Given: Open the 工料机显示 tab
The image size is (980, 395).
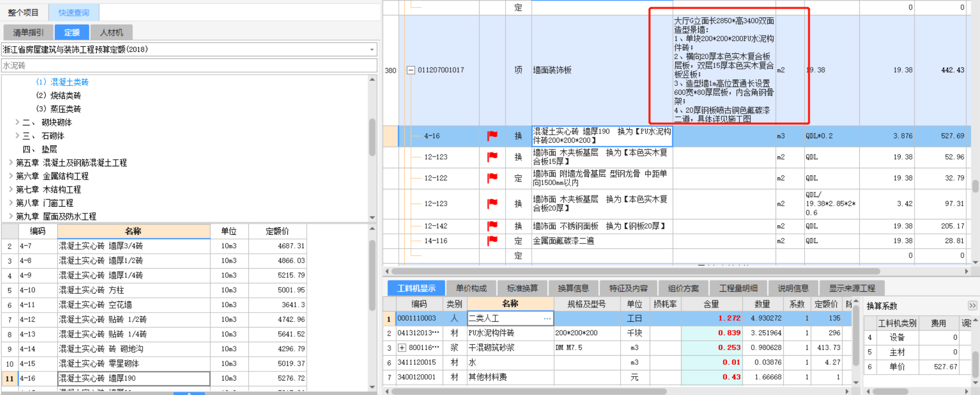Looking at the screenshot, I should (x=416, y=288).
